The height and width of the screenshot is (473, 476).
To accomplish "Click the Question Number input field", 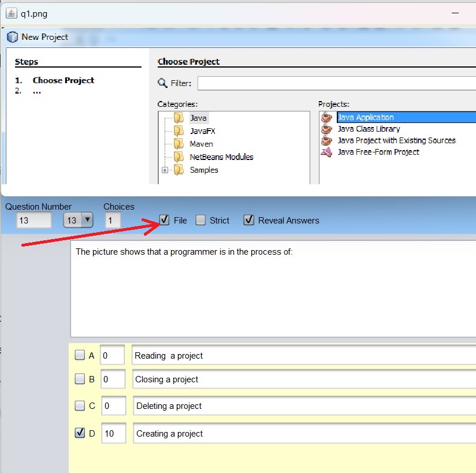I will click(34, 220).
